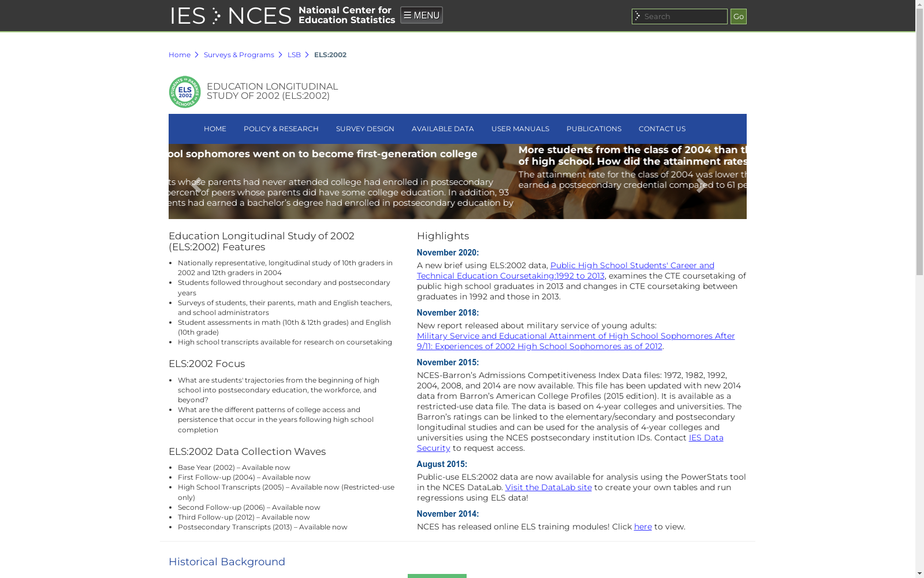
Task: Click 'Base Year (2002) – Available now' item
Action: [234, 468]
